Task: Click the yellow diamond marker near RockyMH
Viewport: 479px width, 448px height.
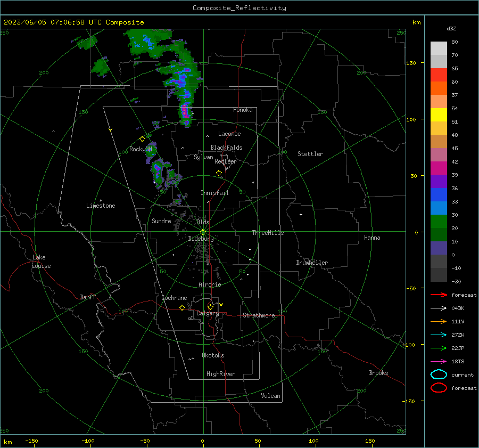Action: 142,139
